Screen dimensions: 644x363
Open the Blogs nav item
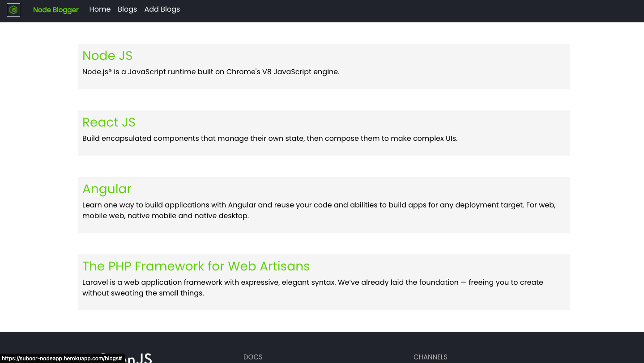coord(128,9)
